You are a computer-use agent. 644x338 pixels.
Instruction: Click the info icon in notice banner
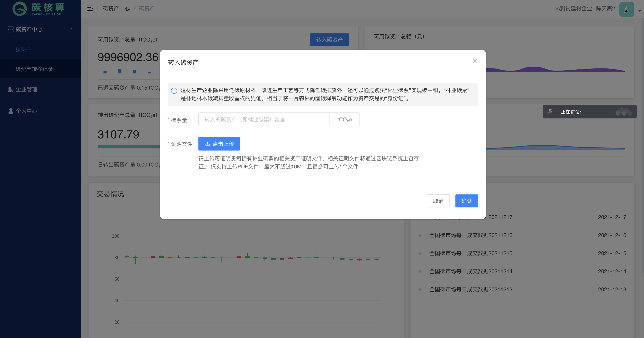click(x=174, y=91)
